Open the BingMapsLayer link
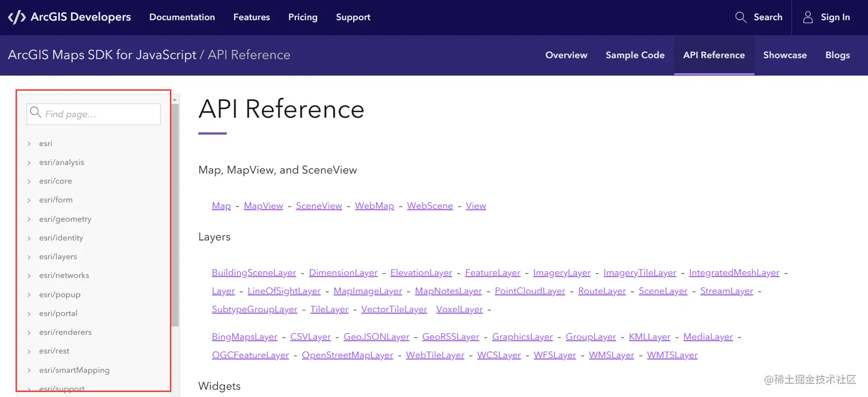 pos(245,337)
